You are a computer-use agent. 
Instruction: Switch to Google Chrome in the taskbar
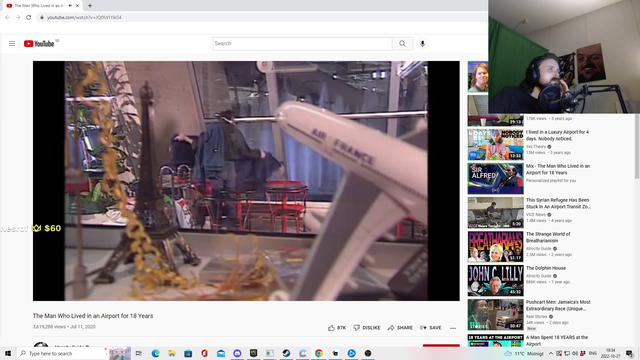coord(319,353)
